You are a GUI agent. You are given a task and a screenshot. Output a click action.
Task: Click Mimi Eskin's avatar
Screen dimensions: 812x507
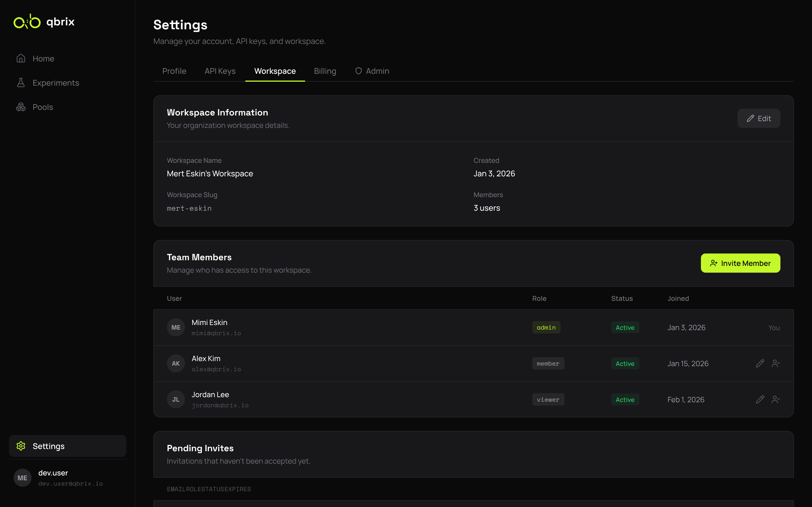coord(175,327)
